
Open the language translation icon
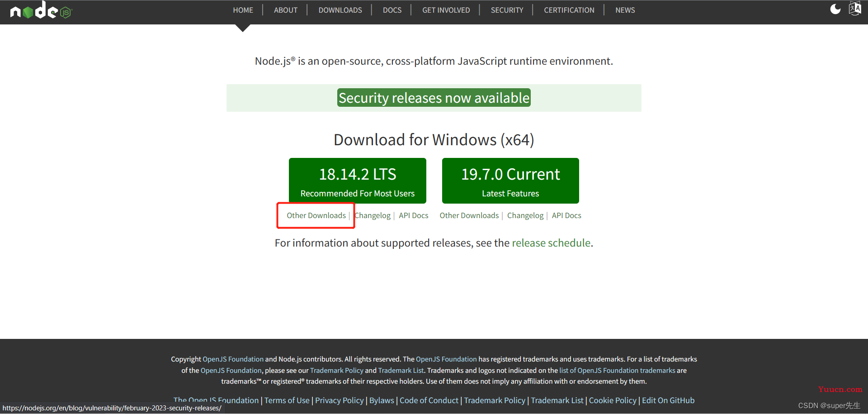[855, 9]
